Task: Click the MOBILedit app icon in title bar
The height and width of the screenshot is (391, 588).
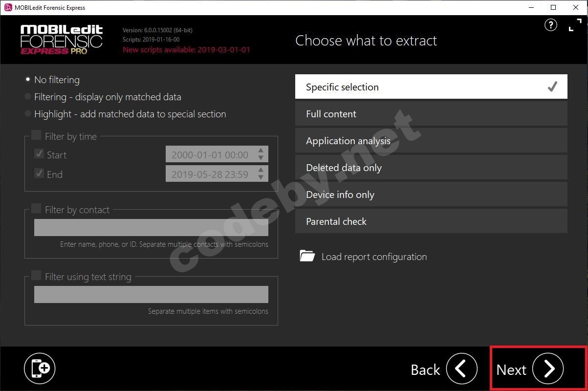Action: click(x=7, y=7)
